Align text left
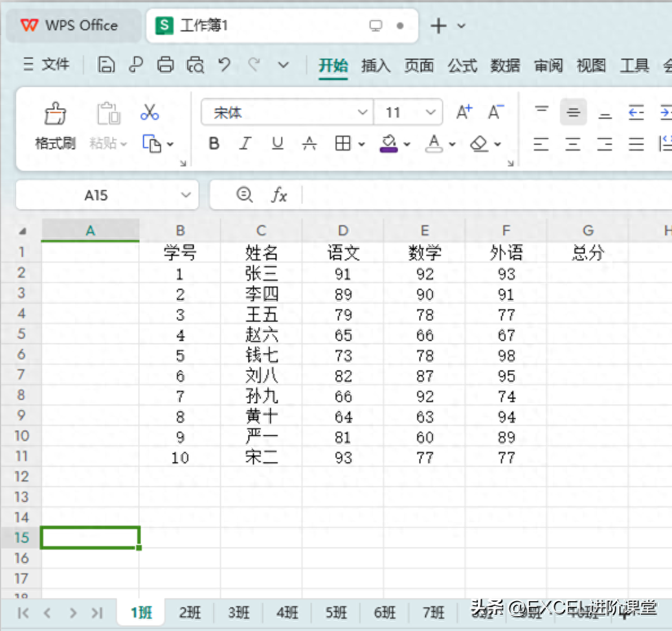Image resolution: width=672 pixels, height=631 pixels. click(x=541, y=144)
